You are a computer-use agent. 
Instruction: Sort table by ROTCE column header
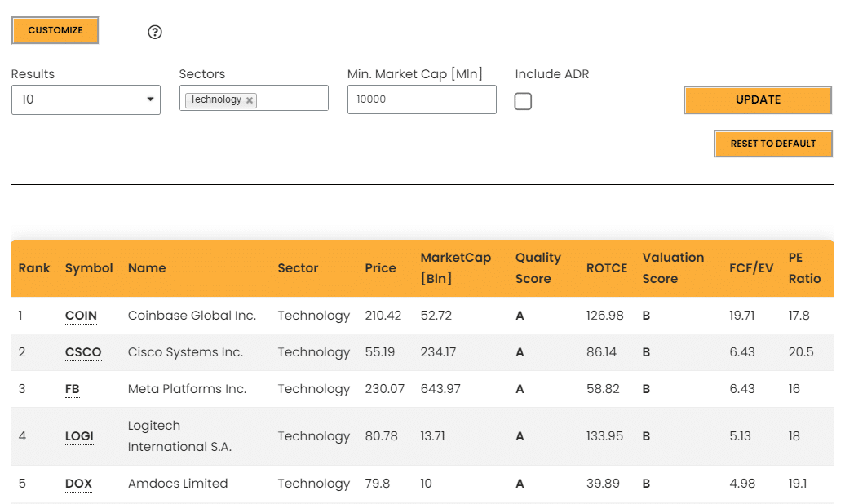click(607, 267)
